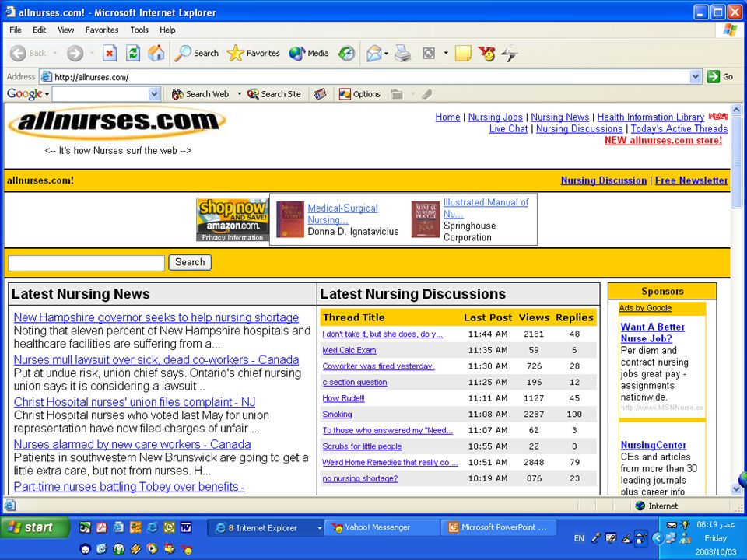Open the History clock icon
The image size is (747, 560).
pos(346,54)
